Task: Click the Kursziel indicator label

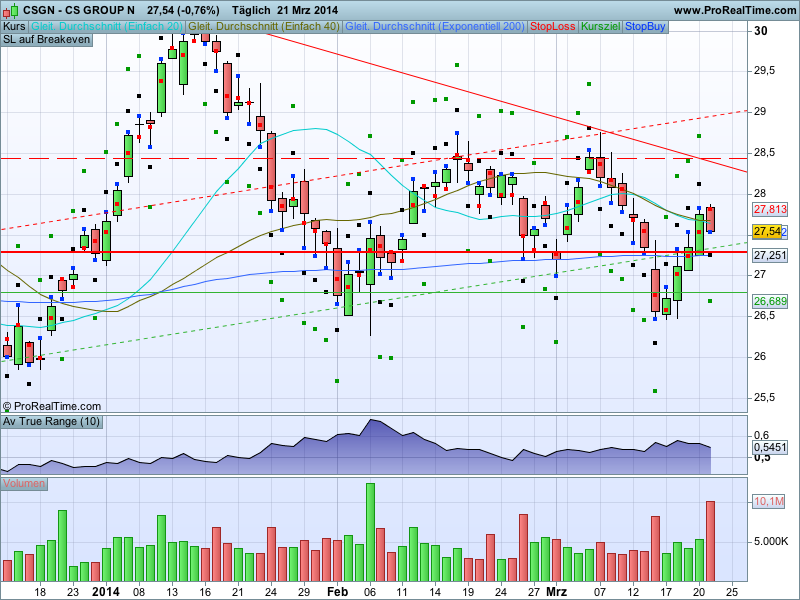Action: click(x=601, y=27)
